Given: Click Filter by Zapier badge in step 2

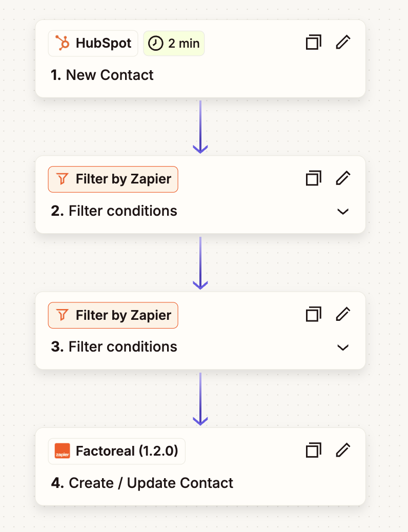Looking at the screenshot, I should point(113,179).
